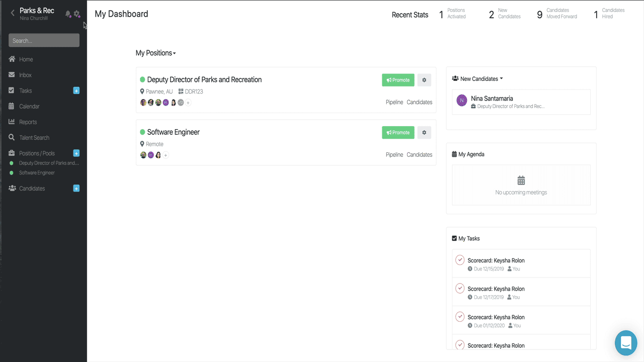The width and height of the screenshot is (644, 362).
Task: Add team member to Software Engineer position
Action: coord(166,155)
